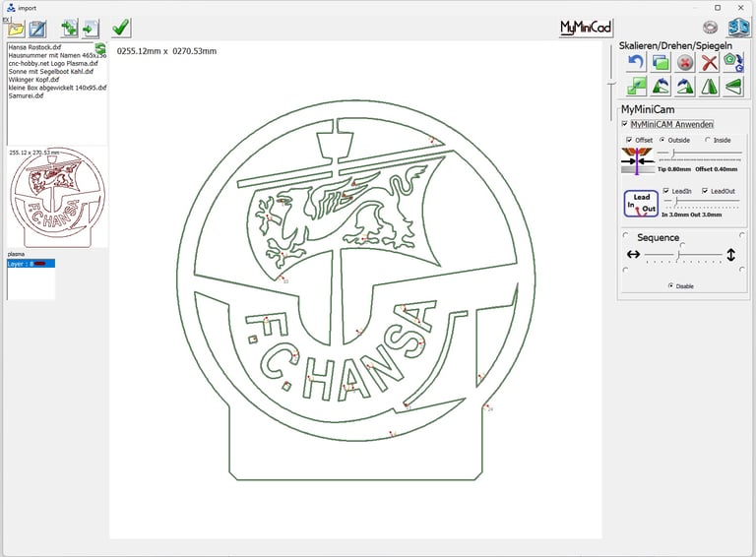The height and width of the screenshot is (557, 756).
Task: Close the import window
Action: (740, 8)
